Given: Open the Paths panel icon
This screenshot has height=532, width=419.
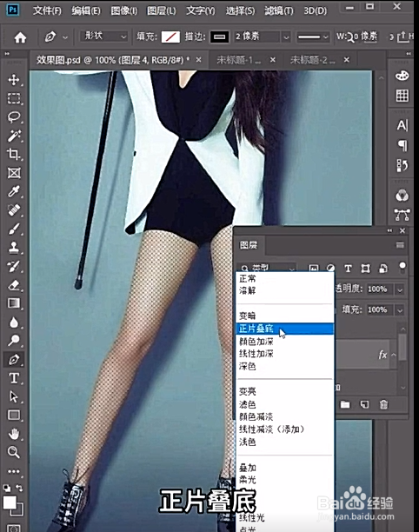Looking at the screenshot, I should 402,215.
